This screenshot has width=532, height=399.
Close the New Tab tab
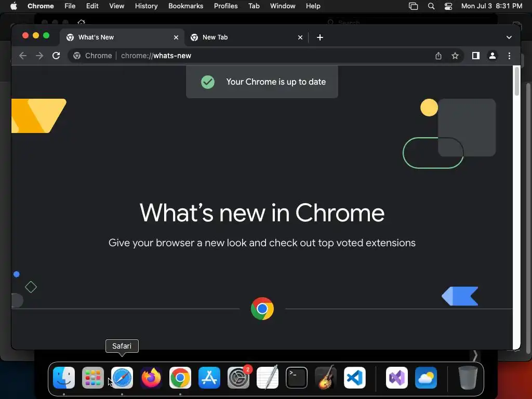pyautogui.click(x=300, y=37)
